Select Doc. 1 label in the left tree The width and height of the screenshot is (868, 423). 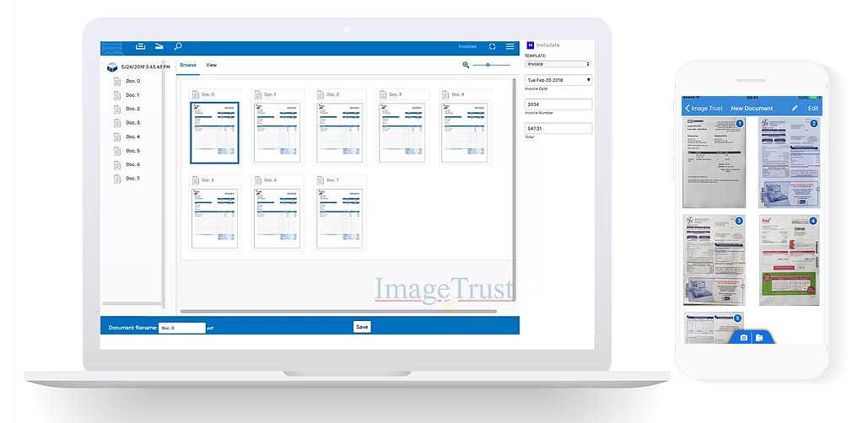[133, 95]
